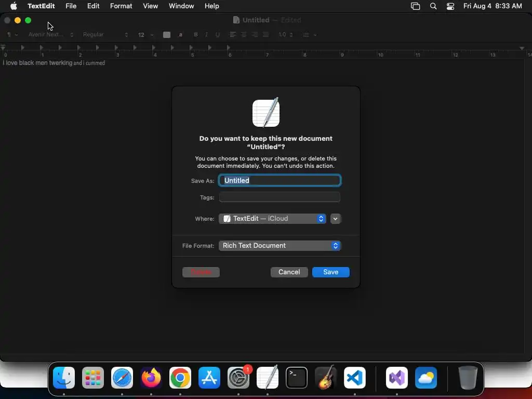This screenshot has width=532, height=399.
Task: Center text using the toolbar
Action: tap(244, 35)
